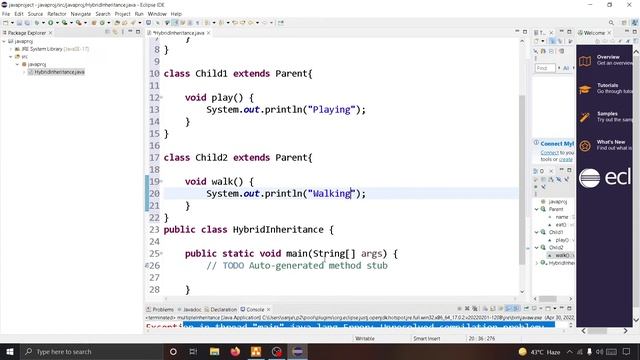
Task: Open the notification center icon
Action: (627, 351)
